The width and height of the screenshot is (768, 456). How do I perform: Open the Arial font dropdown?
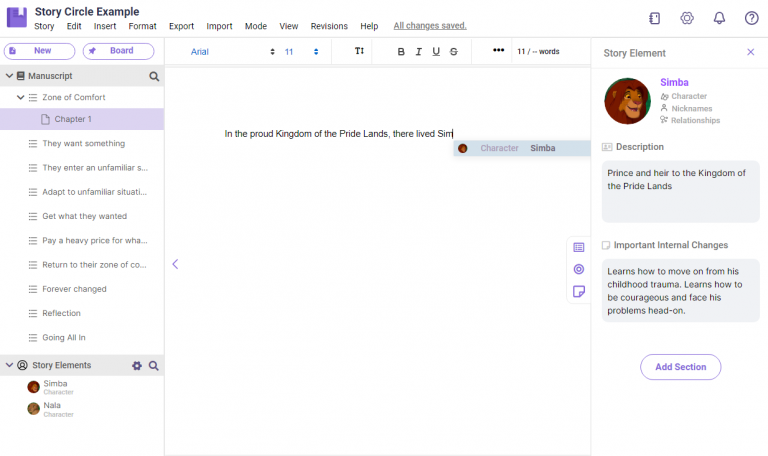pos(232,51)
